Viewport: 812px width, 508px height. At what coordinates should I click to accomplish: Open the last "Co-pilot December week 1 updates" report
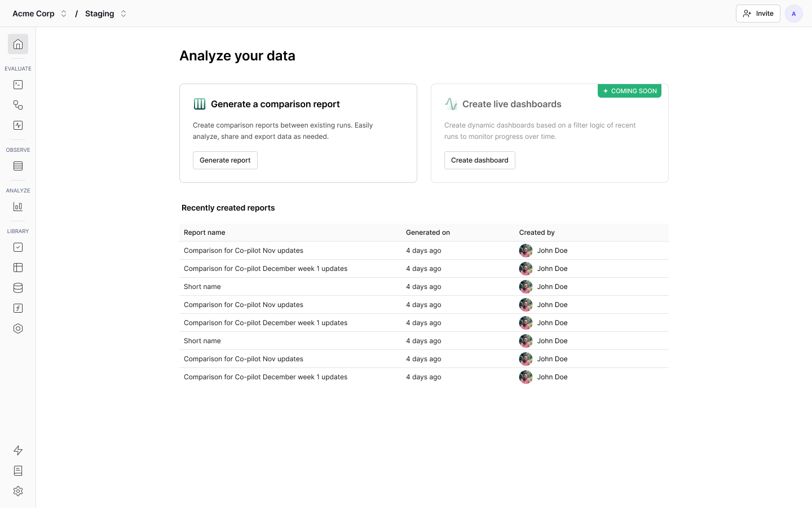266,377
